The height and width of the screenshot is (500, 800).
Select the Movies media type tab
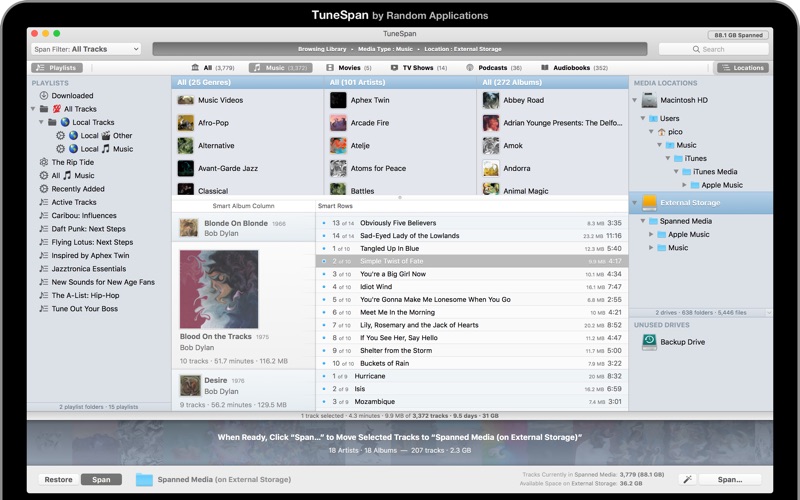pos(349,68)
